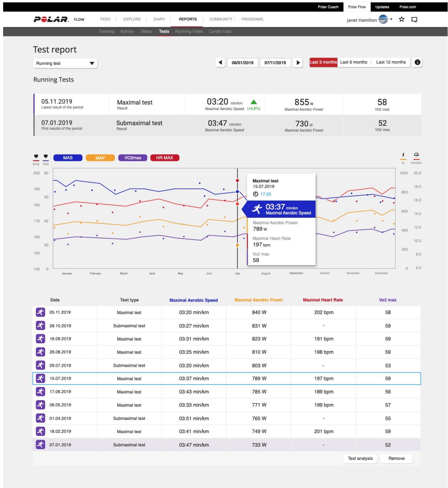This screenshot has width=448, height=488.
Task: Click the runner icon for 15.07.2019 row
Action: pos(40,378)
